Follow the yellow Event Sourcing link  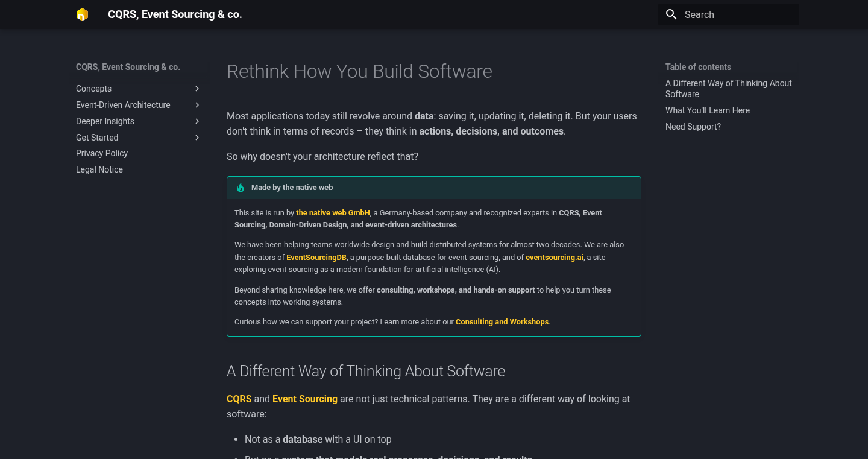click(x=305, y=399)
